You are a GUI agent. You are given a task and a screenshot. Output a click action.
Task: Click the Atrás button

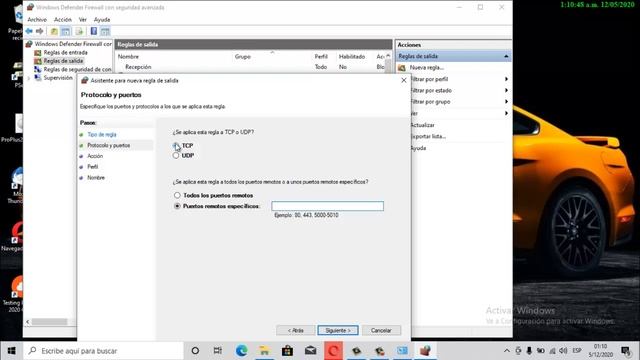tap(296, 330)
